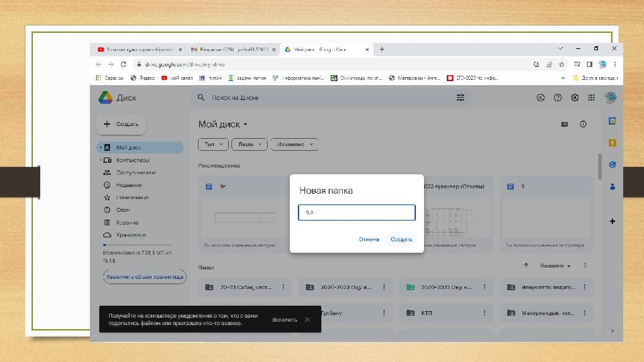Open the Әлеуметтік педагог folder
644x362 pixels.
[x=547, y=288]
